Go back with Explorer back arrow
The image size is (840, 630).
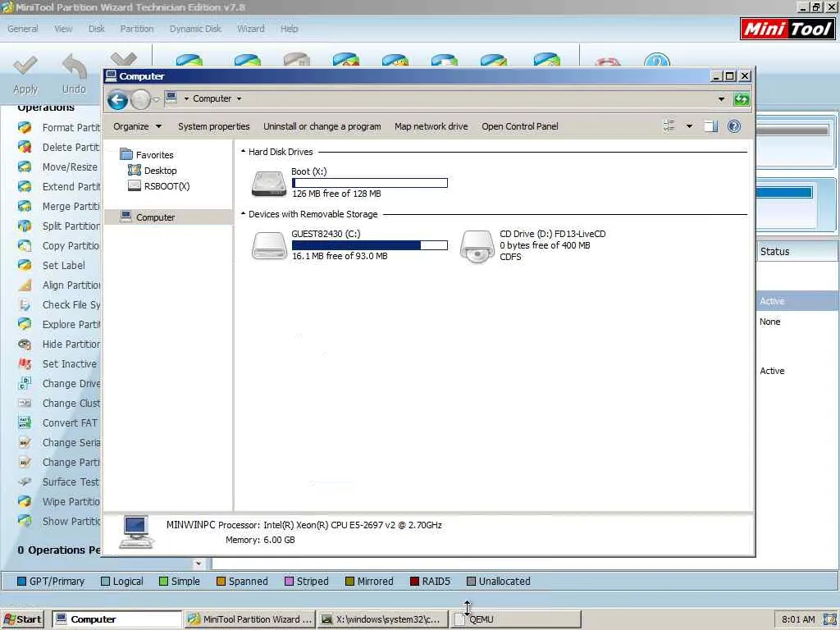[117, 99]
